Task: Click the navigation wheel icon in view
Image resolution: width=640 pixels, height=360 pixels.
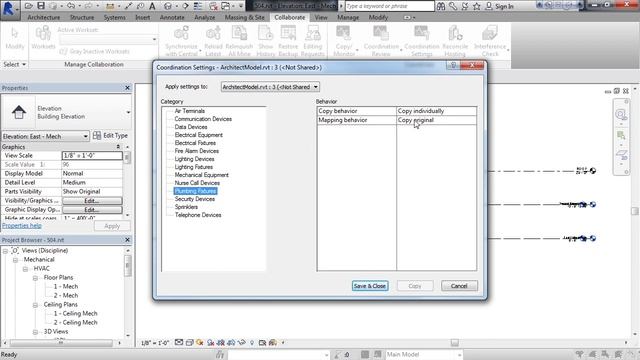Action: [620, 114]
